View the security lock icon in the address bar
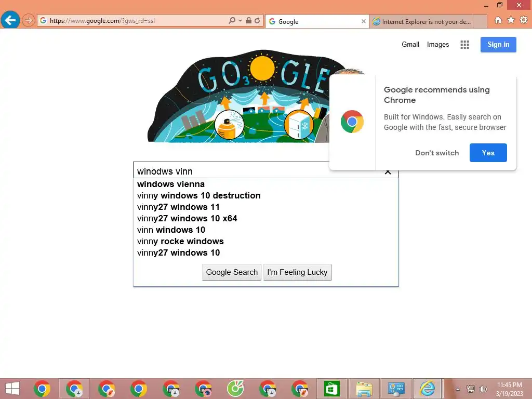Viewport: 532px width, 399px height. click(x=249, y=21)
